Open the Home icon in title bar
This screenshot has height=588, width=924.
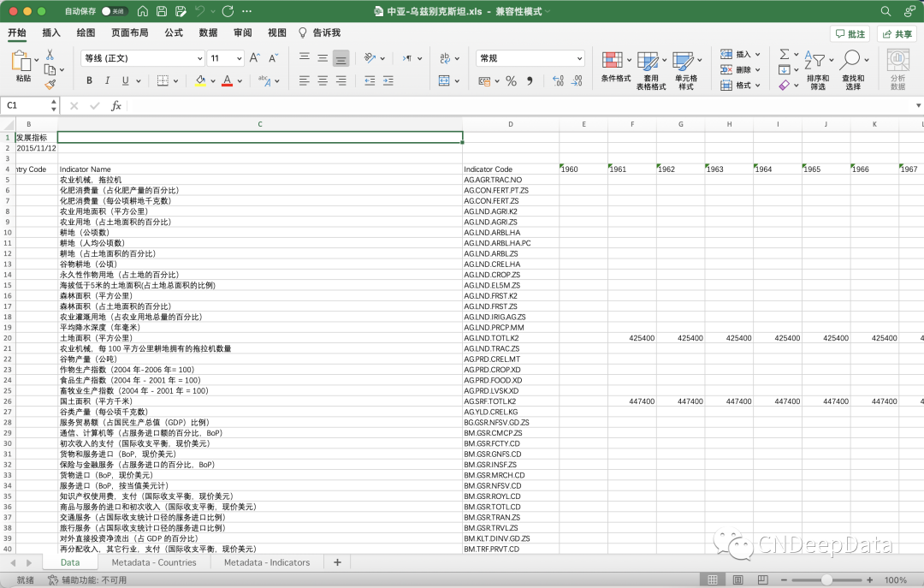143,11
